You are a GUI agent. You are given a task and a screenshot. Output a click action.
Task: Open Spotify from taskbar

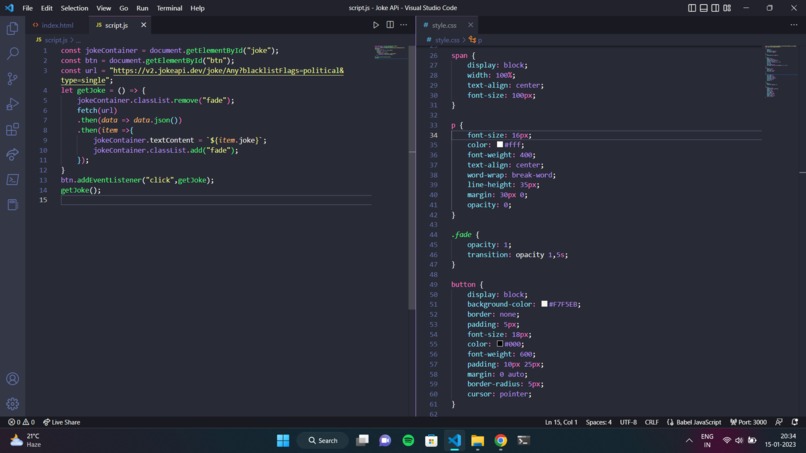coord(408,441)
